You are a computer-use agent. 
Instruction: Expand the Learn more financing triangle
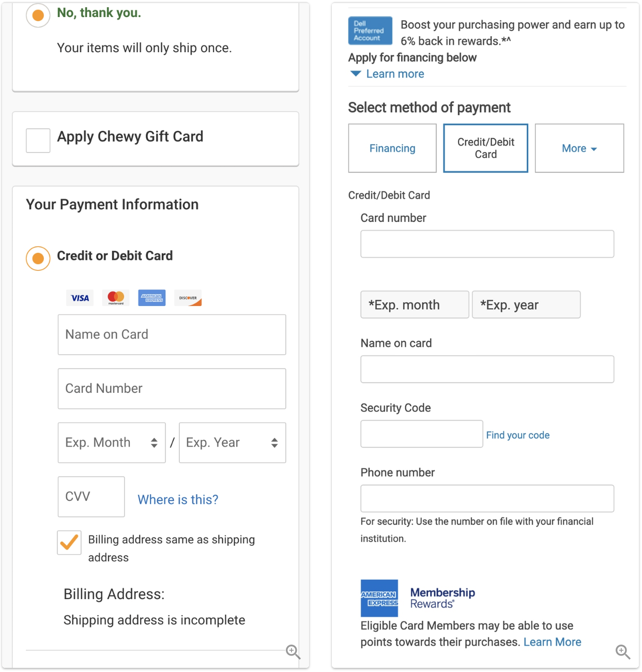coord(356,74)
